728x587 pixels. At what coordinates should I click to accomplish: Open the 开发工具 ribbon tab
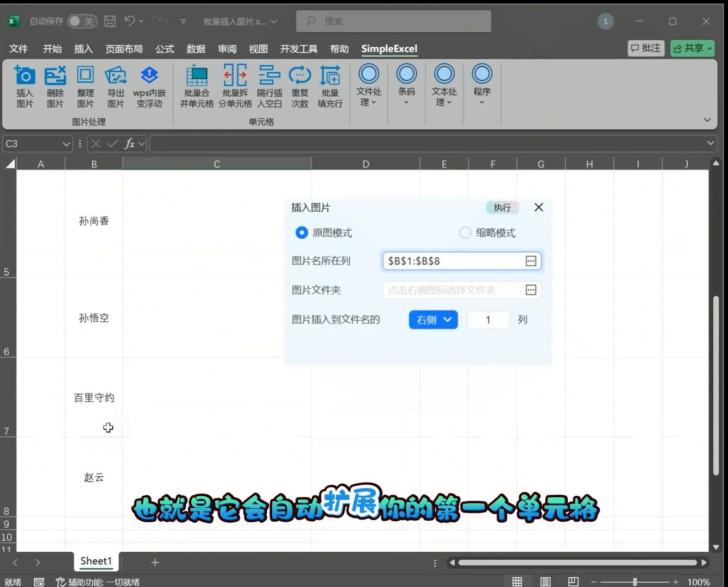[x=298, y=49]
